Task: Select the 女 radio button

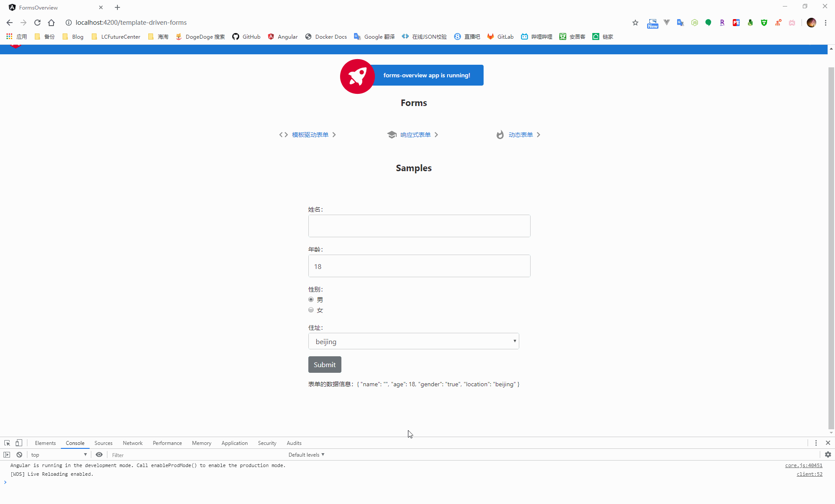Action: click(x=311, y=310)
